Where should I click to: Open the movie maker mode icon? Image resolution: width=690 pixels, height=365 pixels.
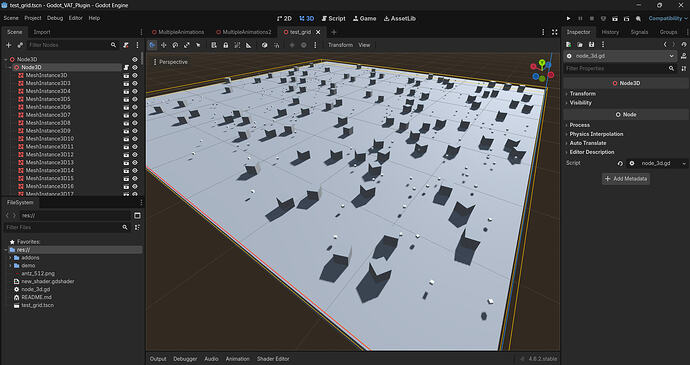point(638,18)
